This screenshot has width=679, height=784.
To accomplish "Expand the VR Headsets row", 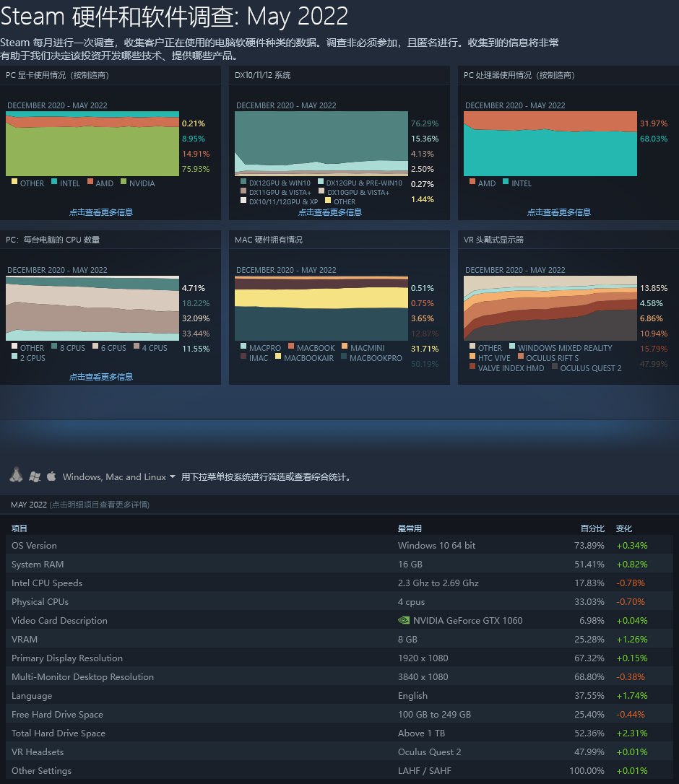I will point(38,752).
